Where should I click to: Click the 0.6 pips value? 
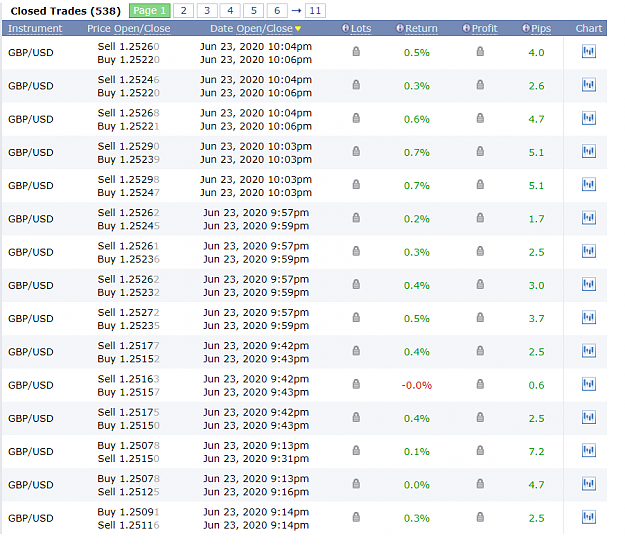click(536, 385)
